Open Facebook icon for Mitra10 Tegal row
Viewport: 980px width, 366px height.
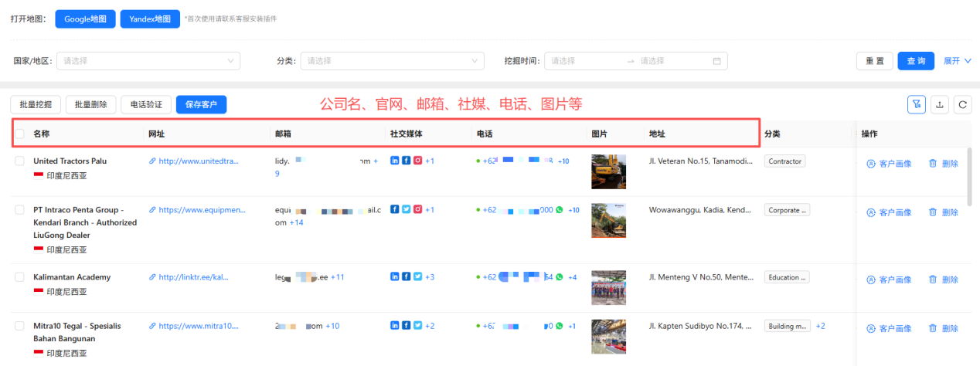[x=406, y=326]
